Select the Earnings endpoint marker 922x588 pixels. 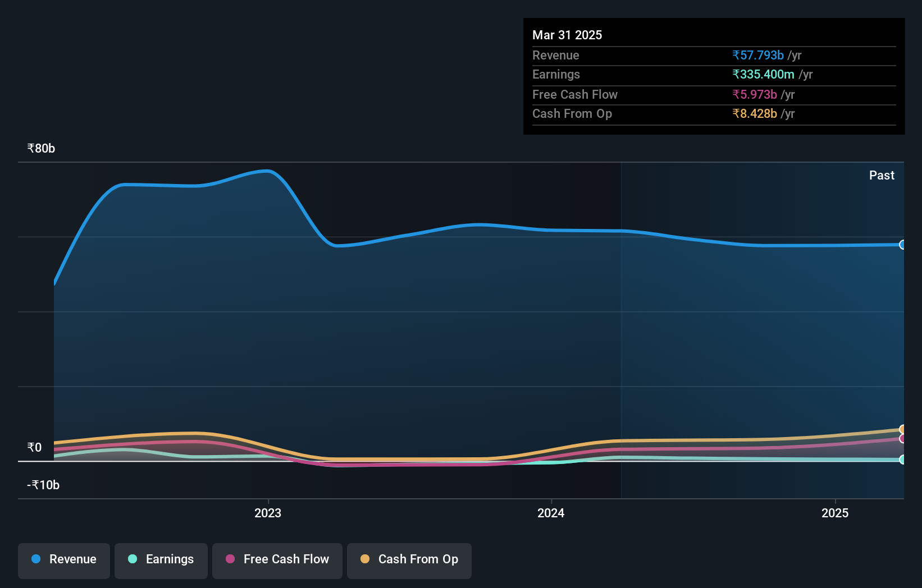tap(902, 460)
